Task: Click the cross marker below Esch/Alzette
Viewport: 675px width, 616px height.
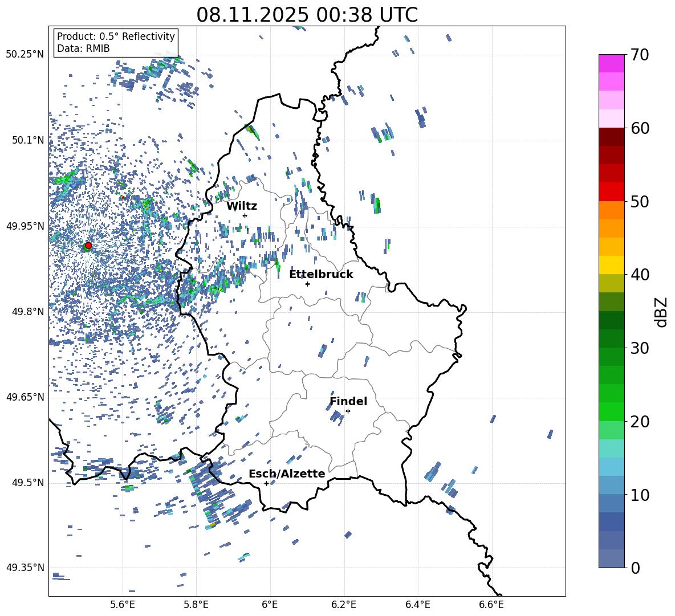Action: point(266,483)
